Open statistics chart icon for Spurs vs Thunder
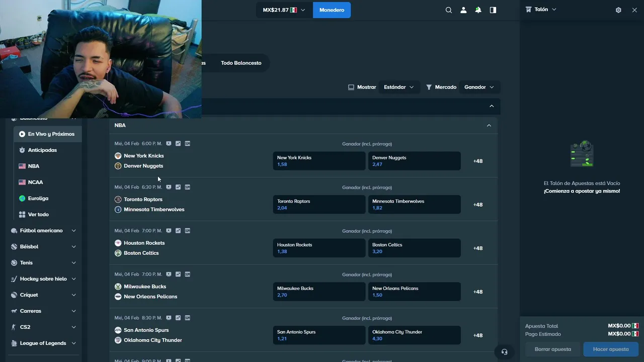The width and height of the screenshot is (644, 362). click(x=178, y=318)
